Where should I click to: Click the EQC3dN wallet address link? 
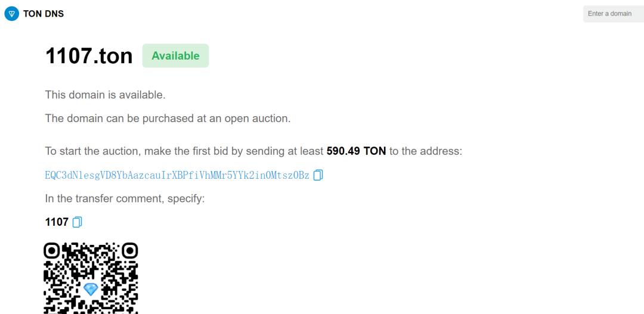(177, 175)
